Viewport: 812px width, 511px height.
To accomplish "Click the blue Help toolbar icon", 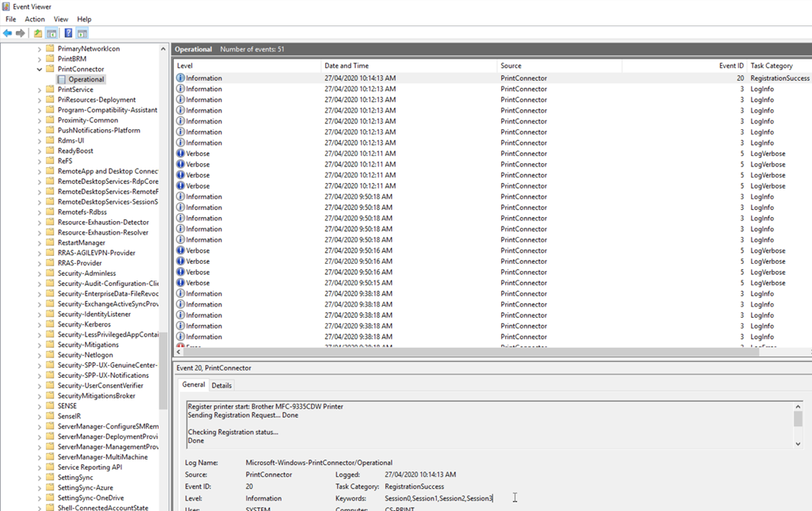I will 68,33.
